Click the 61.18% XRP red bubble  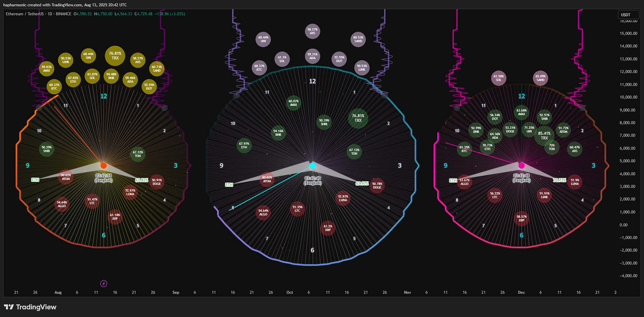115,217
